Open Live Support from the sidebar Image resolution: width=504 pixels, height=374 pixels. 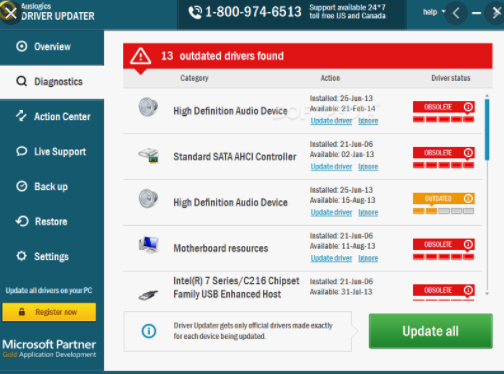pos(52,152)
